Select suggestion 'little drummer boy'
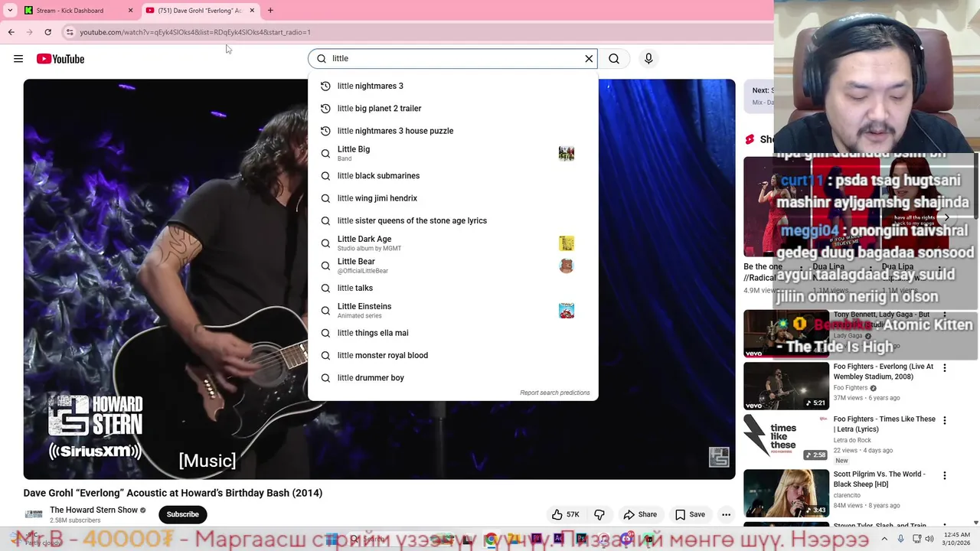This screenshot has width=980, height=551. (x=452, y=378)
